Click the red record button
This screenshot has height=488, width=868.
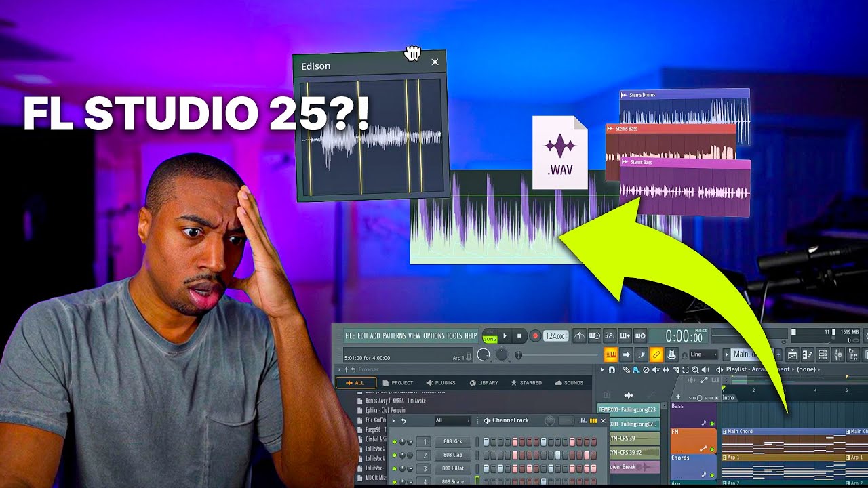click(535, 335)
